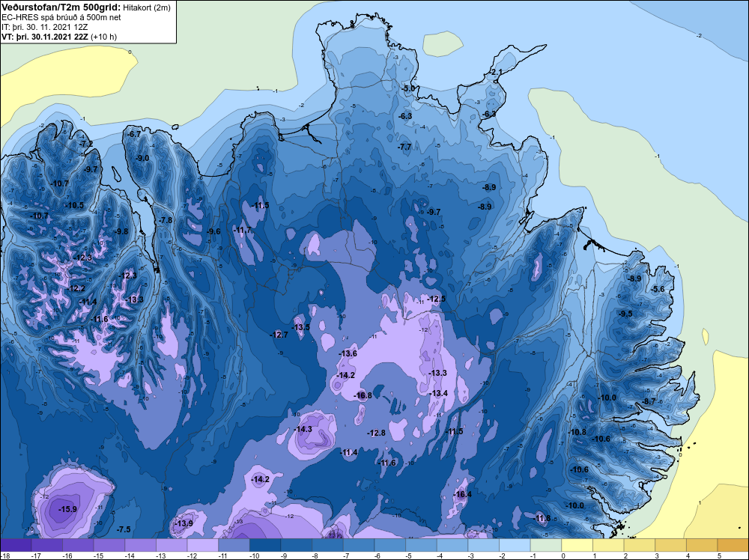Click the -7.2 temperature value
Screen dimensions: 749x560
[86, 144]
